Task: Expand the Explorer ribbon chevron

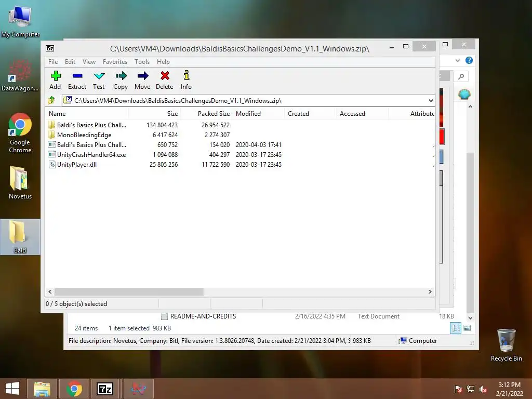Action: [457, 60]
